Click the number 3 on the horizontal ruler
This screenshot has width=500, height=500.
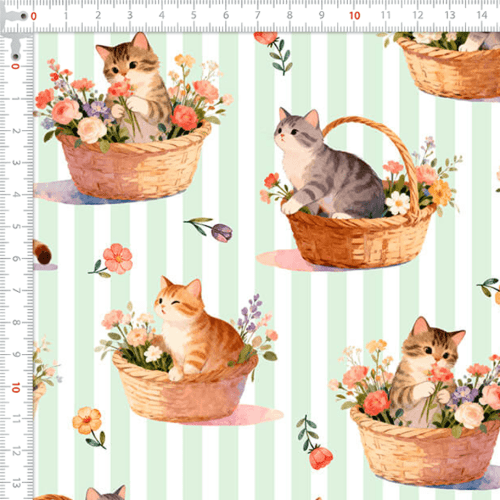(x=130, y=15)
